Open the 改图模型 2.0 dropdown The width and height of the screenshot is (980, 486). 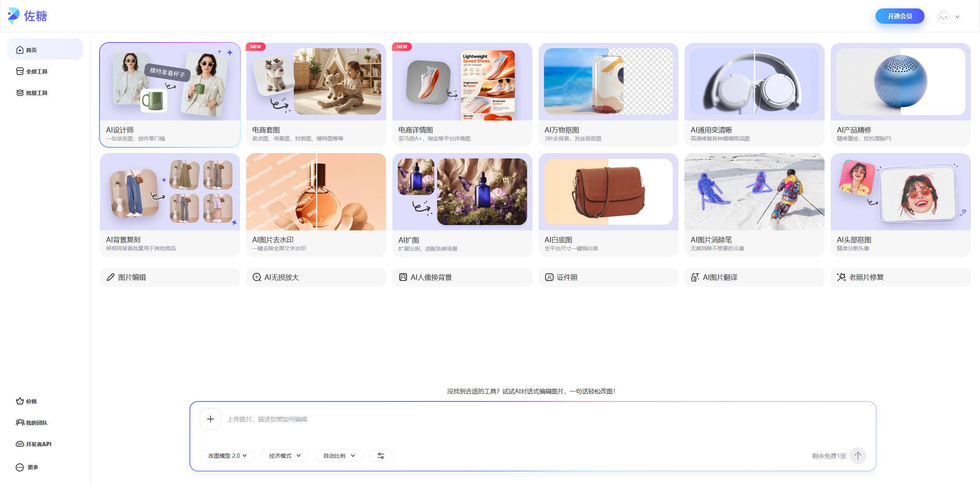pyautogui.click(x=227, y=456)
